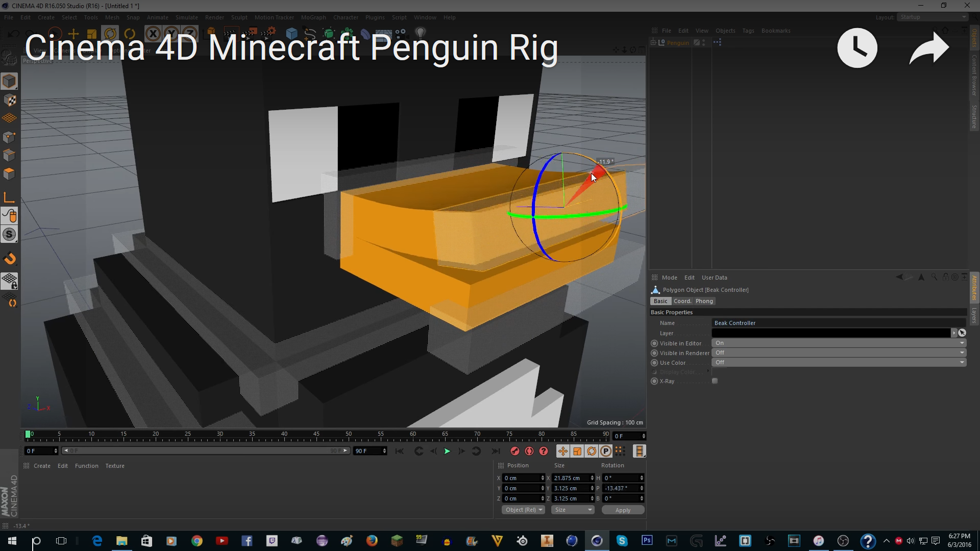Viewport: 980px width, 551px height.
Task: Click the back arrow in Attributes panel header
Action: (899, 277)
